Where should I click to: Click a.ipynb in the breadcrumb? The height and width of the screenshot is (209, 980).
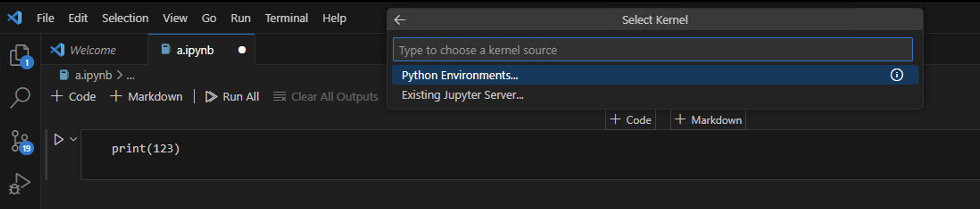click(93, 75)
